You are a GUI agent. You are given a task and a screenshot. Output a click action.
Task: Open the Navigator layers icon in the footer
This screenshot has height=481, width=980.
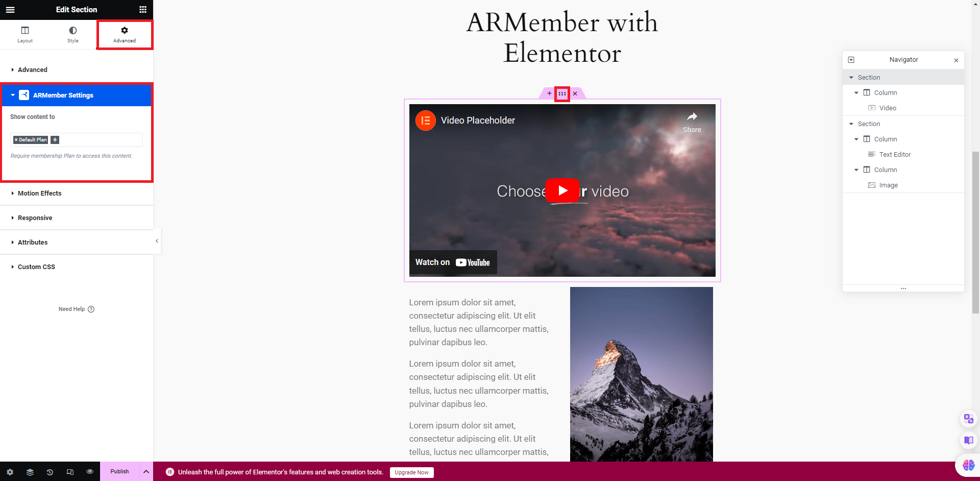(x=30, y=472)
